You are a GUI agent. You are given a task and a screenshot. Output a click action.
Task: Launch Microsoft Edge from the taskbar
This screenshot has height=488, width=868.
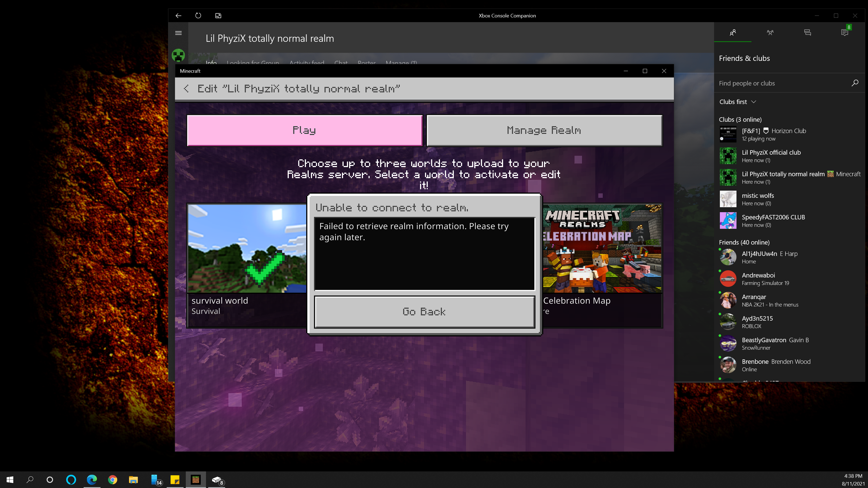click(92, 480)
